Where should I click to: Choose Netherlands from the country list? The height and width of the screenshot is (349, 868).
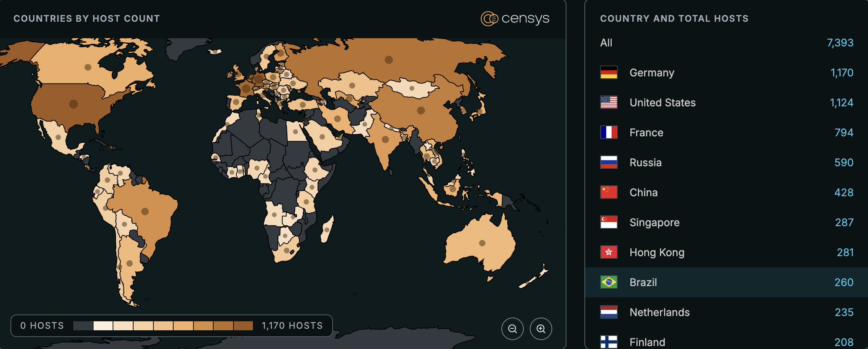[x=659, y=312]
